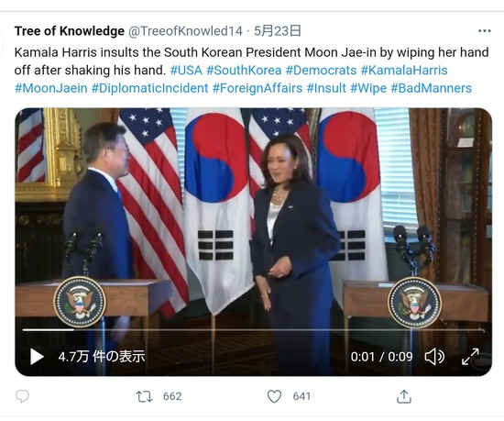Open the #USA hashtag
The image size is (504, 421).
[186, 70]
